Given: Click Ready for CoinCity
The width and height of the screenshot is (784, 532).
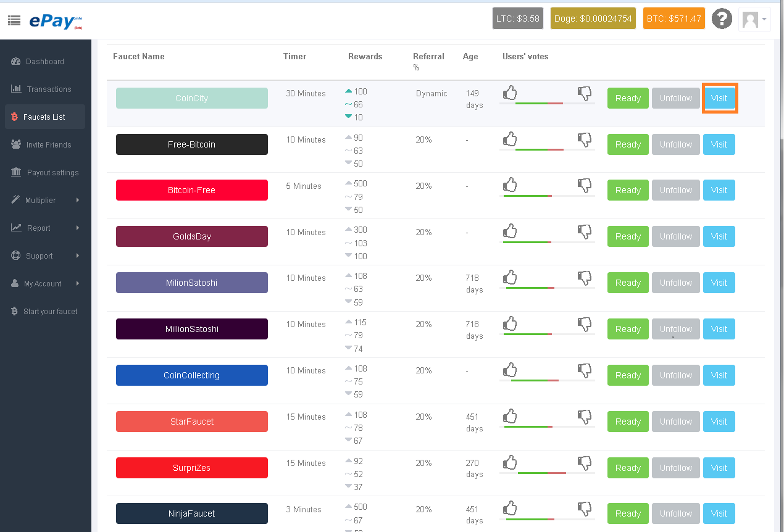Looking at the screenshot, I should (628, 98).
